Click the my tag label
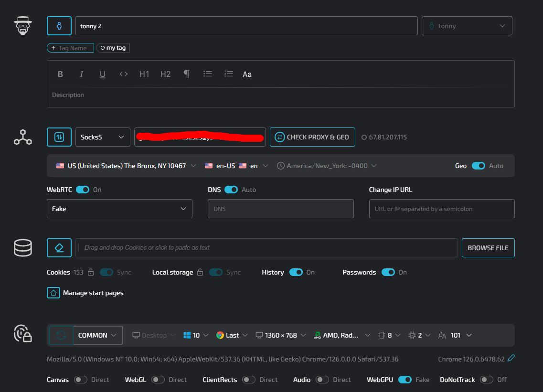 (113, 48)
